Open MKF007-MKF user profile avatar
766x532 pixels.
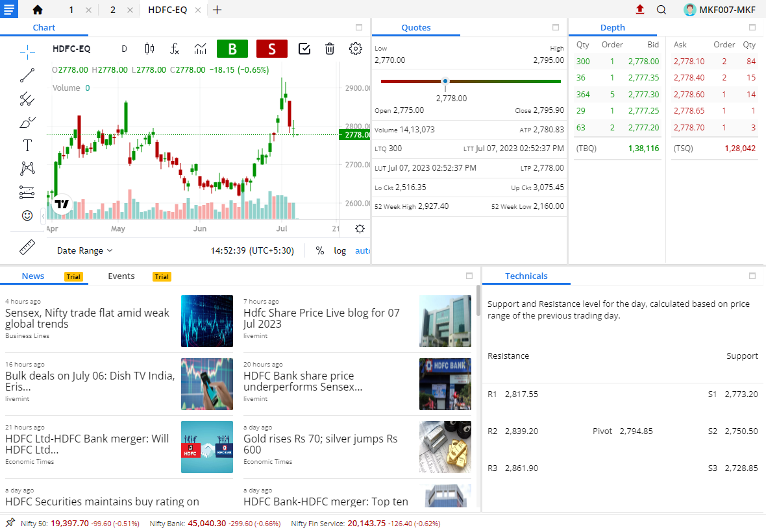pos(690,10)
